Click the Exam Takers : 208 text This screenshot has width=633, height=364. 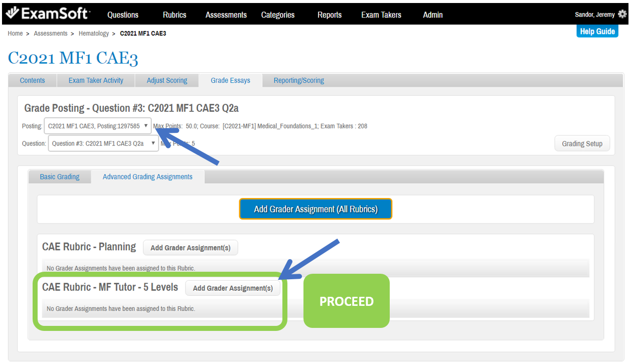[344, 126]
